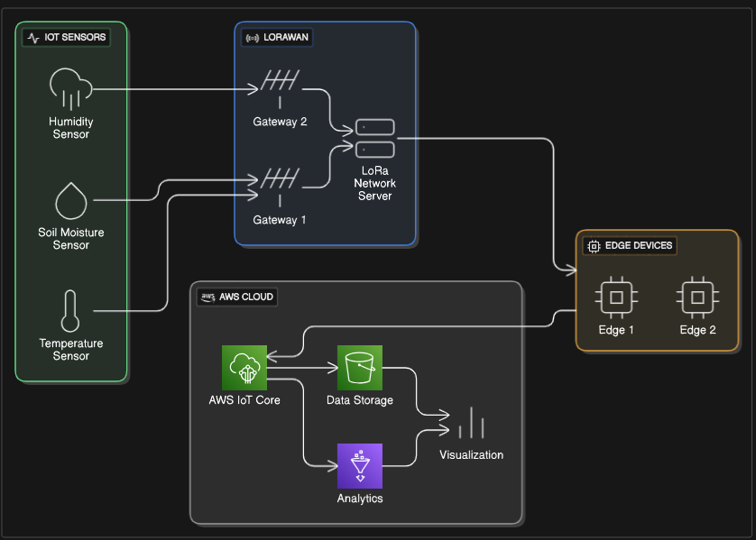The width and height of the screenshot is (756, 540).
Task: Click the Humidity Sensor cloud icon
Action: pyautogui.click(x=71, y=89)
